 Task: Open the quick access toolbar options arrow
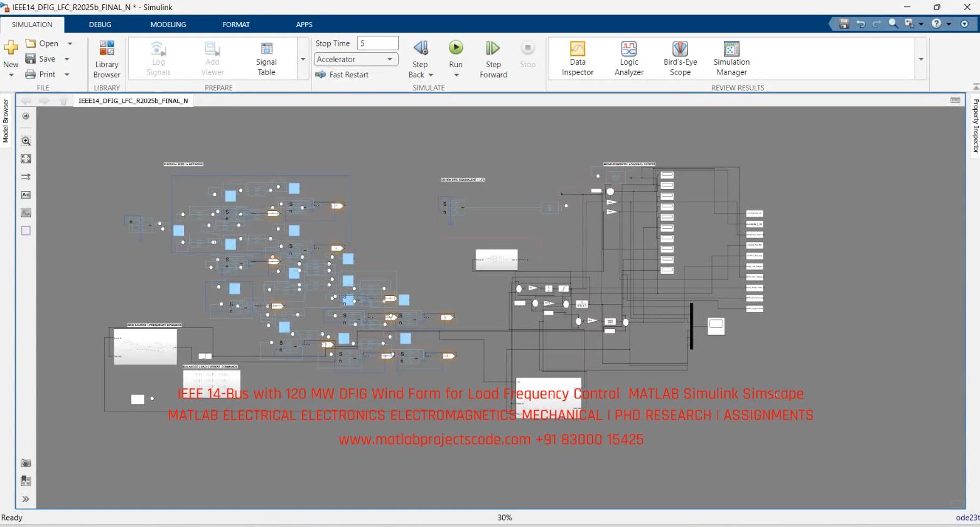tap(965, 24)
